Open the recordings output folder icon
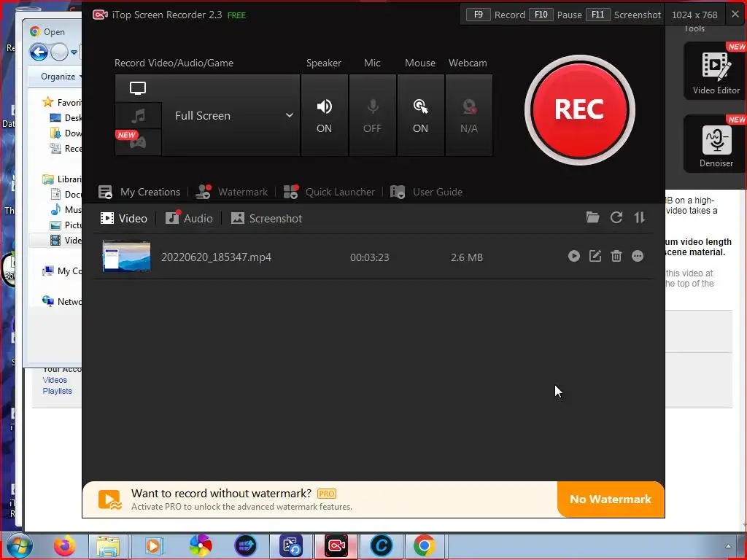The height and width of the screenshot is (560, 747). (592, 217)
